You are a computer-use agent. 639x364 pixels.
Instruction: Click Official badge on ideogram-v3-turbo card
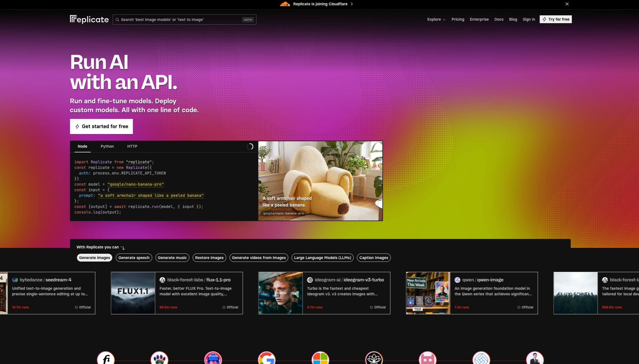tap(378, 307)
